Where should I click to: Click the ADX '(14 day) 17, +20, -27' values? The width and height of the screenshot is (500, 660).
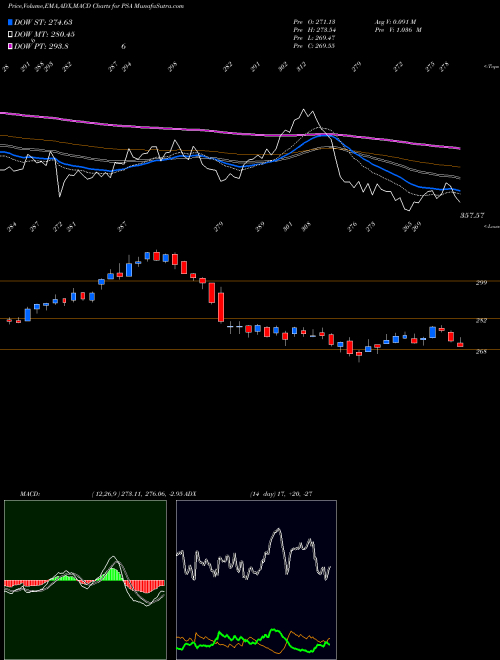[281, 494]
